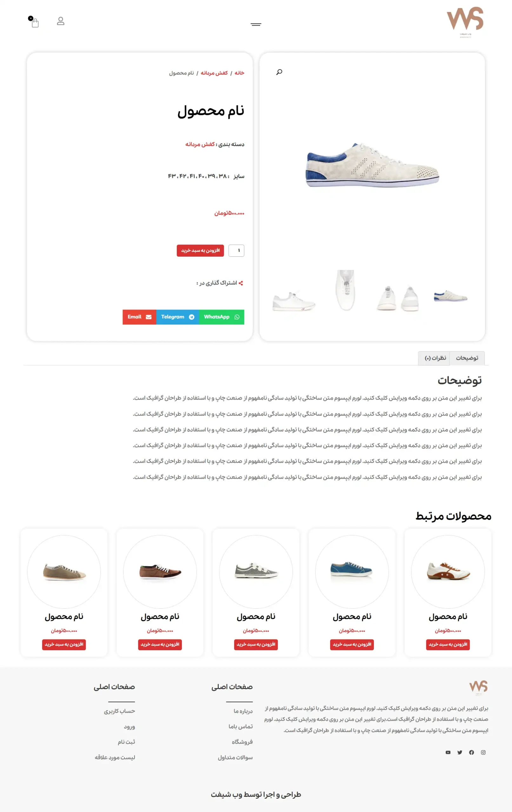Share product via Telegram button
This screenshot has height=812, width=512.
coord(177,317)
